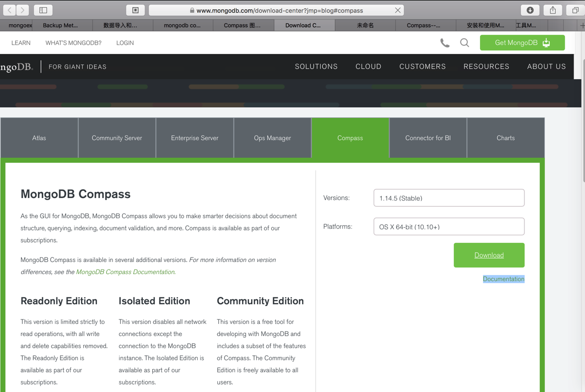The image size is (585, 392).
Task: Switch to the 'Compass 图...' browser tab
Action: [x=244, y=25]
